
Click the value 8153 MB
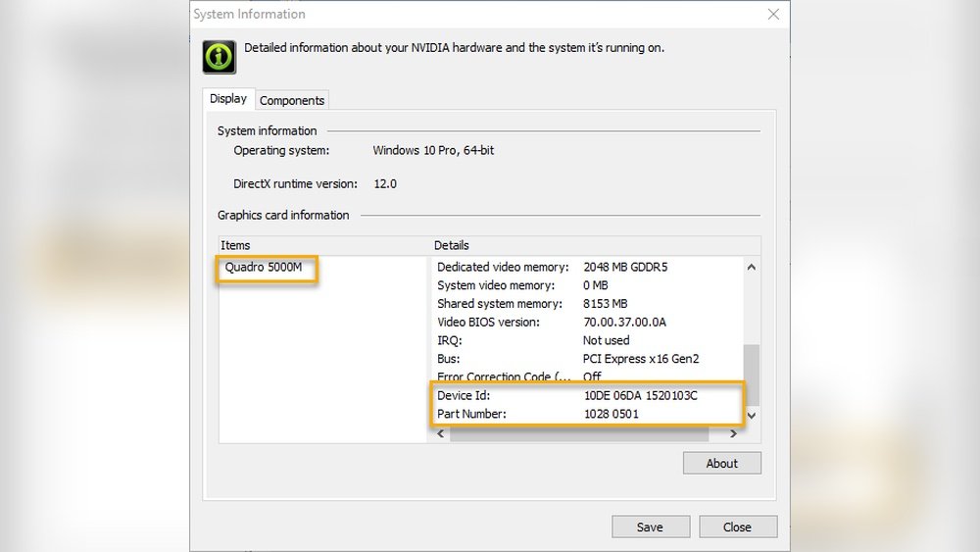click(605, 304)
